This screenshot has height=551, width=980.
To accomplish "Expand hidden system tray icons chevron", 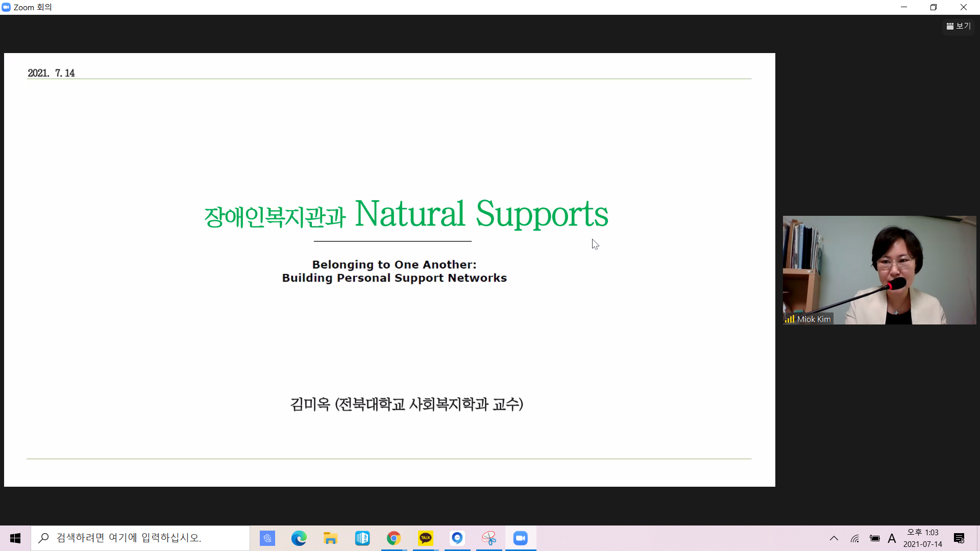I will pyautogui.click(x=834, y=538).
